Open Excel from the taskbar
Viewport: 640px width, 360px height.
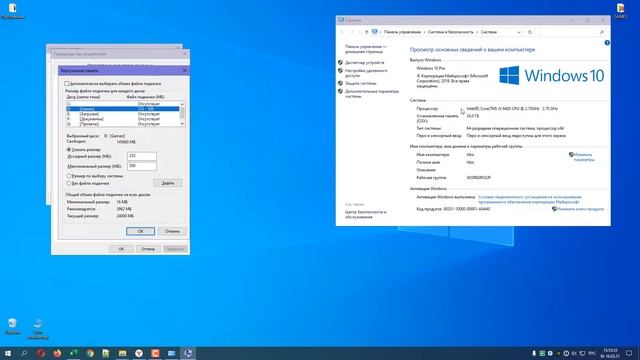pos(73,353)
